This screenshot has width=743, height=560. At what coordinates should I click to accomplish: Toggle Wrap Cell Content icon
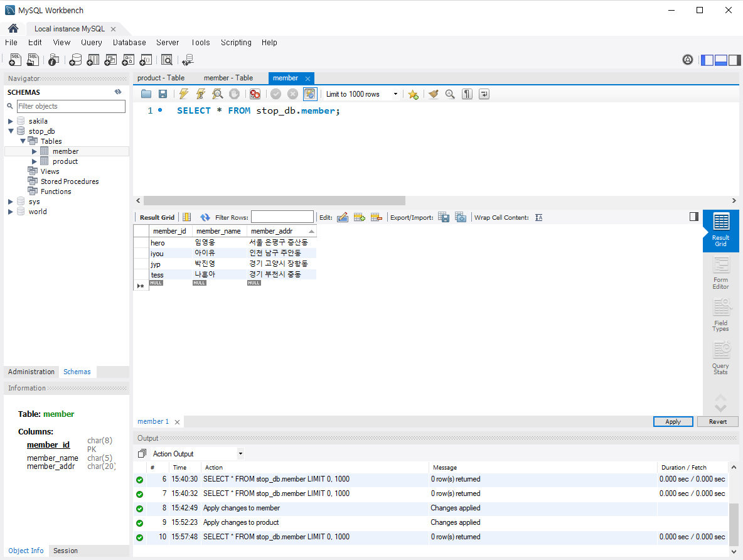tap(539, 217)
